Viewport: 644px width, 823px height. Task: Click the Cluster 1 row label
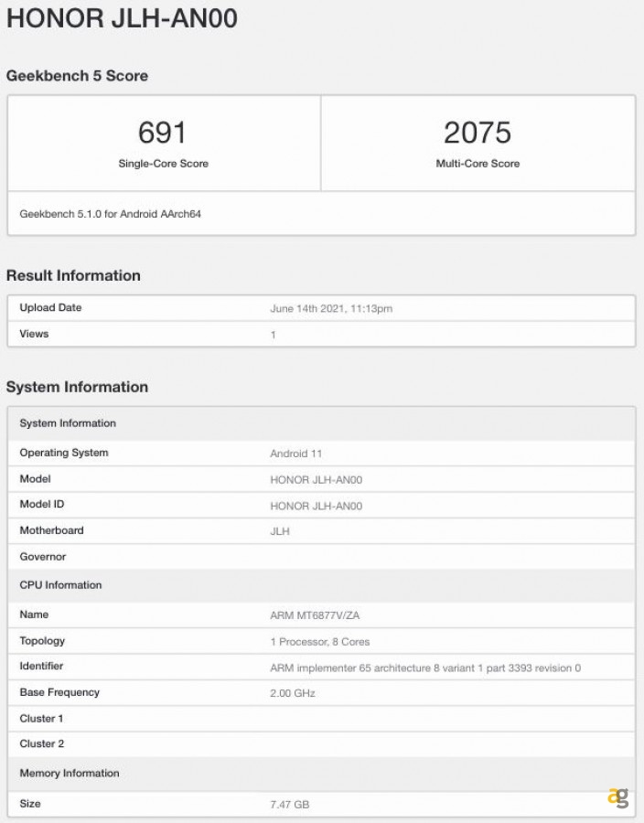pos(41,719)
